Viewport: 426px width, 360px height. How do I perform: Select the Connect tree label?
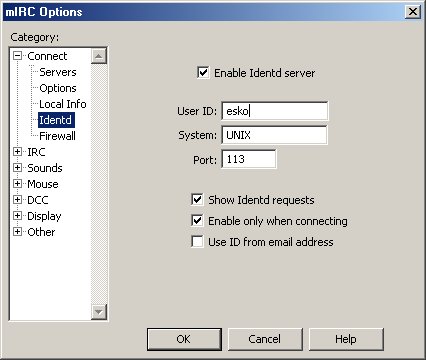(x=47, y=56)
